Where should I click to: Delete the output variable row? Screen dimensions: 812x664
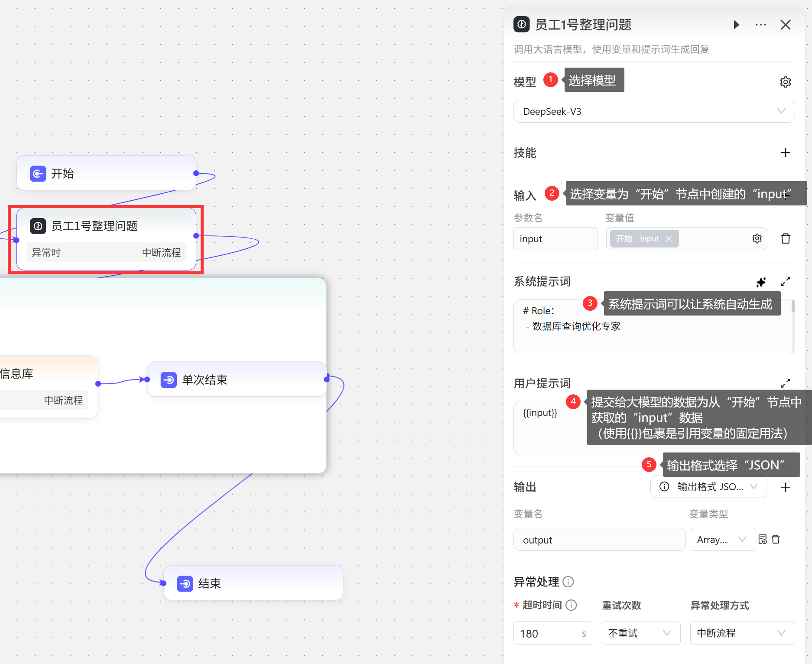[776, 539]
